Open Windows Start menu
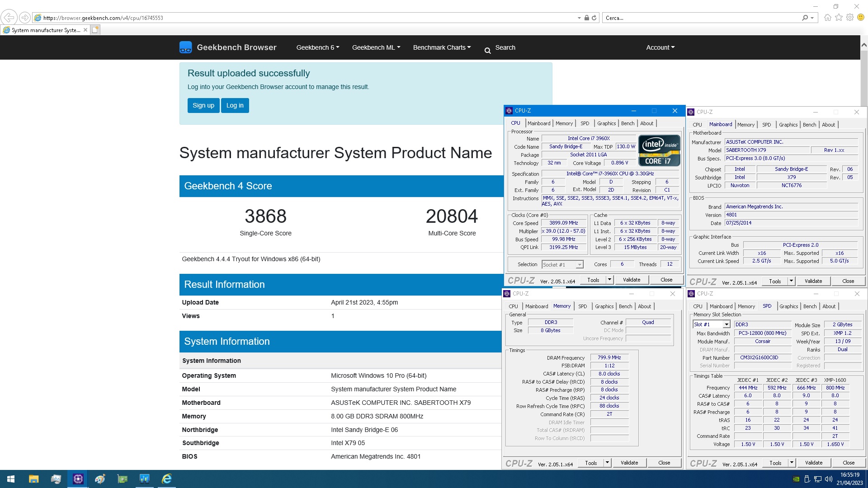 11,479
